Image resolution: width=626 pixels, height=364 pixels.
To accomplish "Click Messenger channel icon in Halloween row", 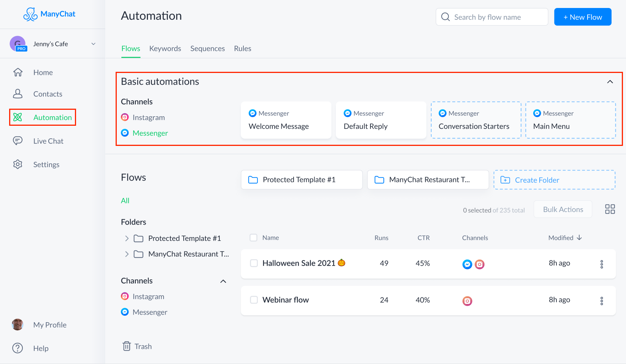I will click(x=467, y=264).
